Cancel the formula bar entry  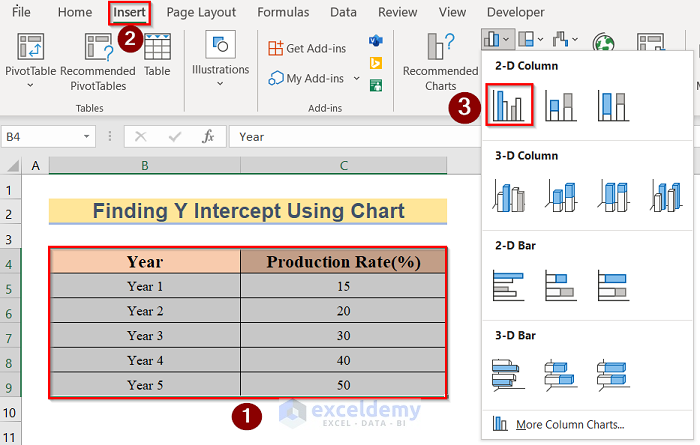click(141, 136)
